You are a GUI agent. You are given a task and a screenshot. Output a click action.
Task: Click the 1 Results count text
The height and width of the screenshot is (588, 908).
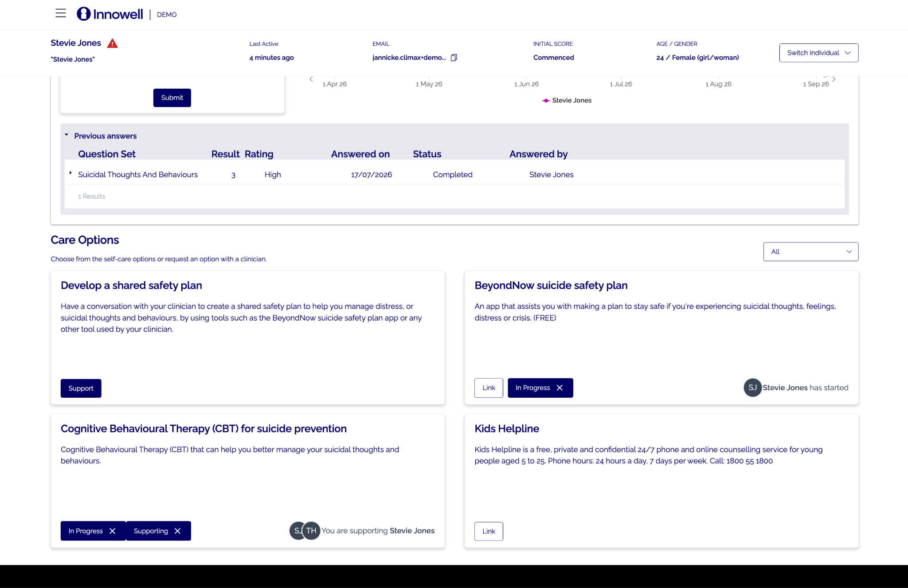pyautogui.click(x=92, y=196)
